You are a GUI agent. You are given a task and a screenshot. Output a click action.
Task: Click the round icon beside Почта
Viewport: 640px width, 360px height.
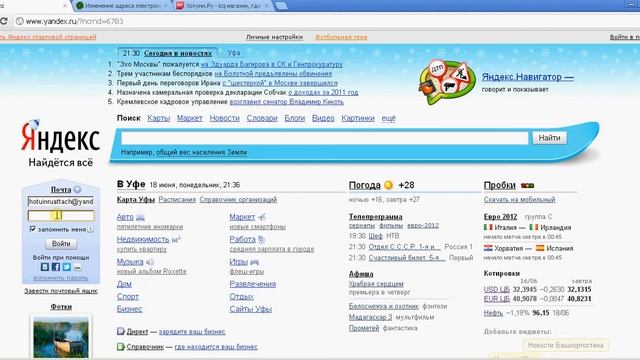pos(77,189)
